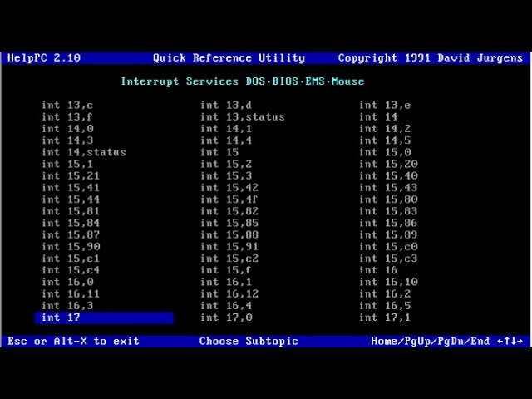
Task: Open 'int 15,44' entry
Action: pyautogui.click(x=71, y=199)
